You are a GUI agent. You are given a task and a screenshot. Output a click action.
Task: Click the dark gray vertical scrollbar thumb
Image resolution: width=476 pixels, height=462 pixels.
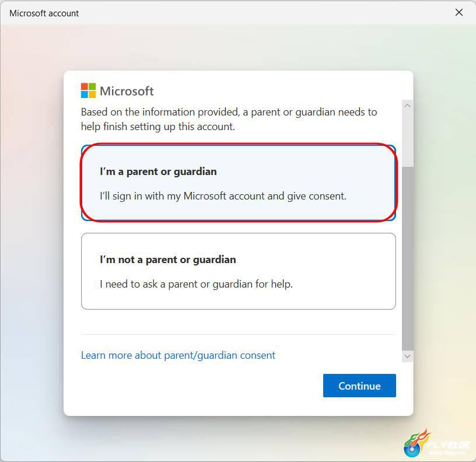tap(407, 258)
